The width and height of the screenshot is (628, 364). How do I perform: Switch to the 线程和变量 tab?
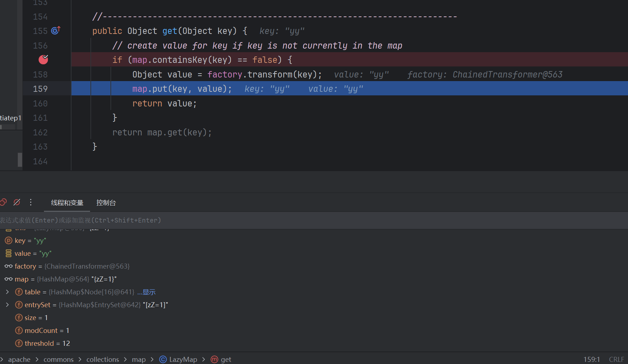(x=67, y=203)
